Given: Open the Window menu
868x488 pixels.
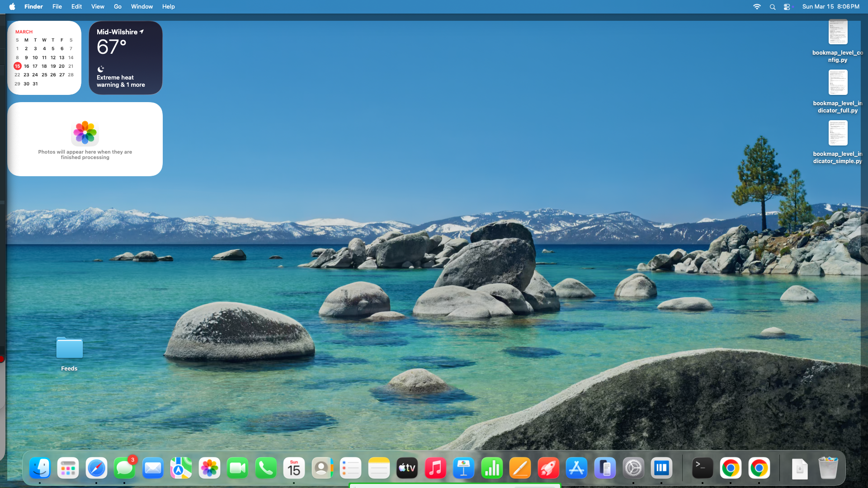Looking at the screenshot, I should coord(142,7).
